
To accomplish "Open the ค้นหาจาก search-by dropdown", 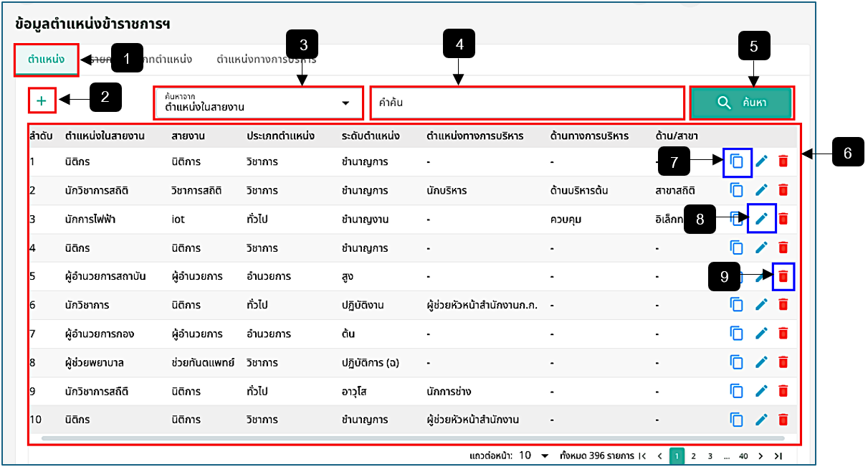I will pyautogui.click(x=258, y=103).
